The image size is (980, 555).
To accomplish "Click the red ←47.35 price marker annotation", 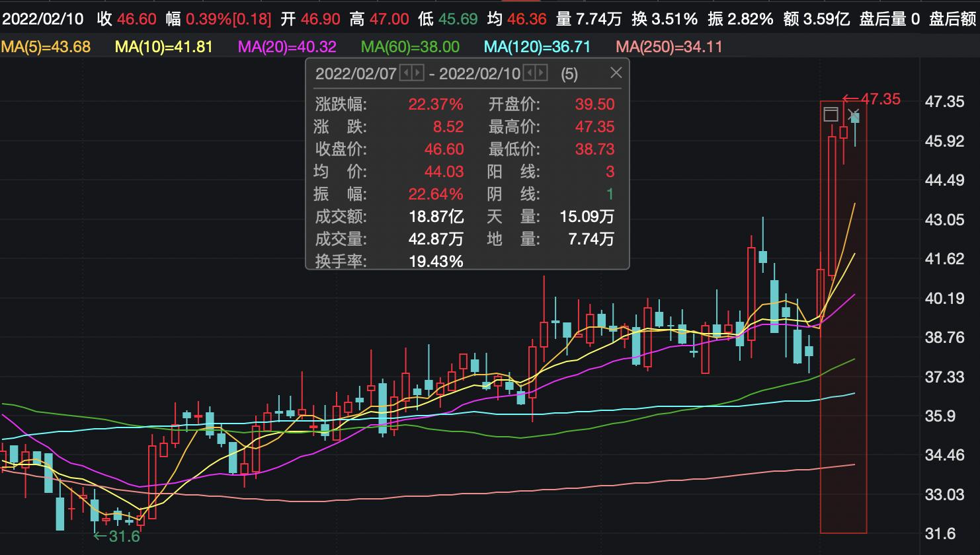I will (x=873, y=99).
